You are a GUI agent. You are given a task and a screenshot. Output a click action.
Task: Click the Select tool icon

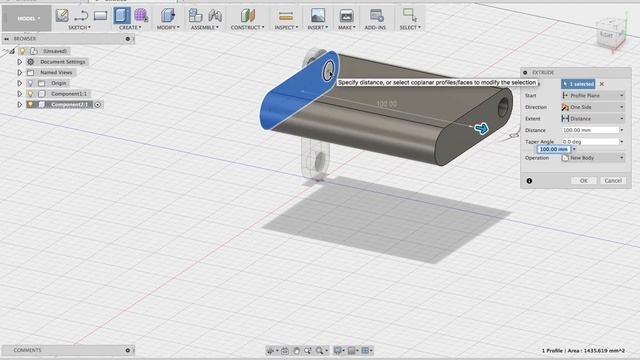[x=410, y=15]
